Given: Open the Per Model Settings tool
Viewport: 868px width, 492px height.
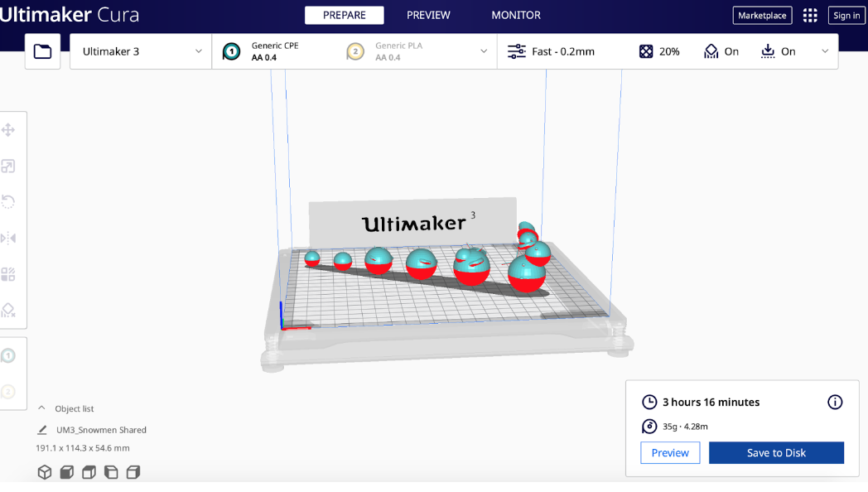Looking at the screenshot, I should point(8,274).
